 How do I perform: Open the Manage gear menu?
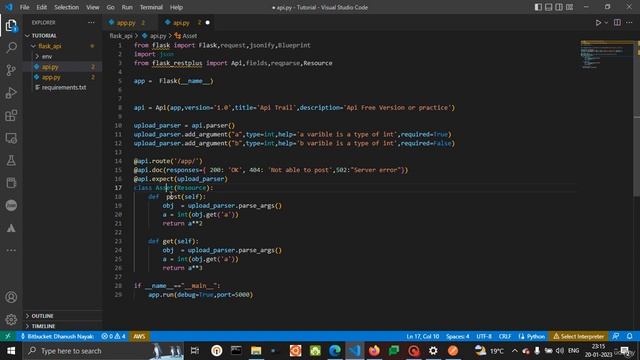coord(11,319)
